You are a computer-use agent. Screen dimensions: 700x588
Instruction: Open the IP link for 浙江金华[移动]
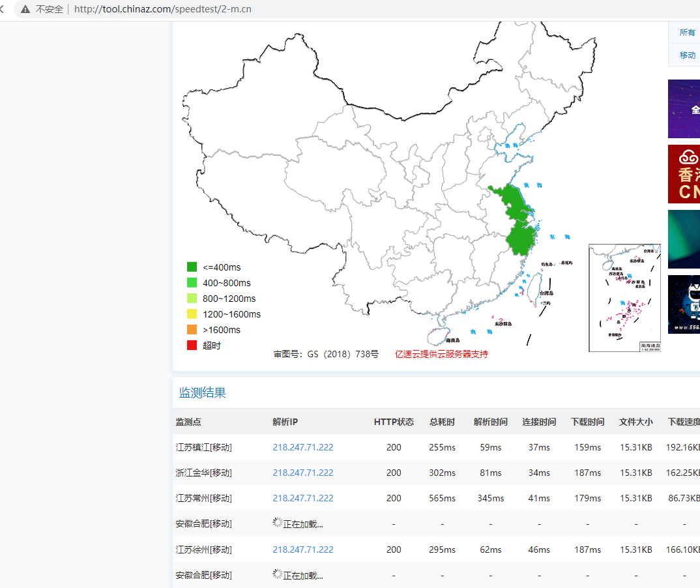click(x=302, y=473)
